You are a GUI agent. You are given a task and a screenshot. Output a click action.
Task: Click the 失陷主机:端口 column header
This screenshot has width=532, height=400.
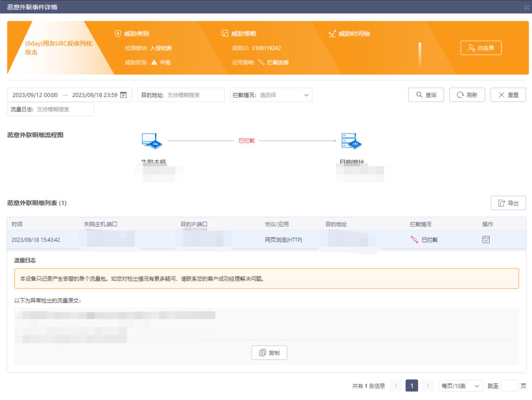(x=100, y=224)
